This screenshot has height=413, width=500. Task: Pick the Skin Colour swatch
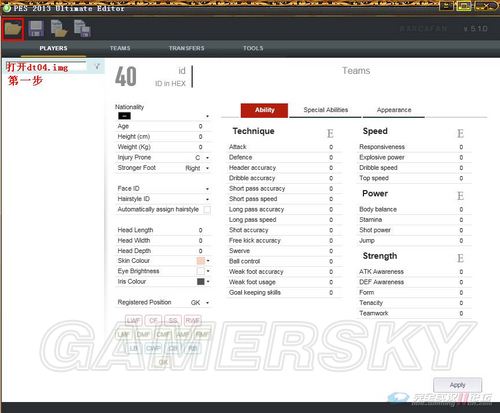coord(201,261)
